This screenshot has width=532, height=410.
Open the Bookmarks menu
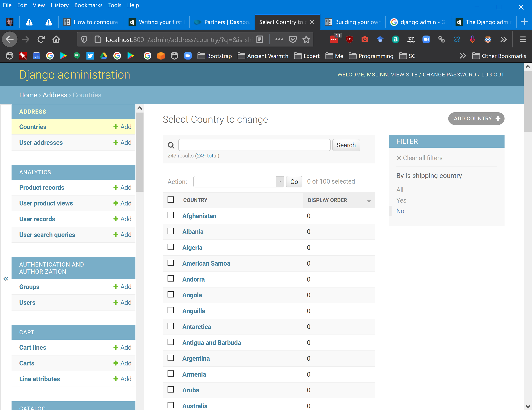point(88,5)
